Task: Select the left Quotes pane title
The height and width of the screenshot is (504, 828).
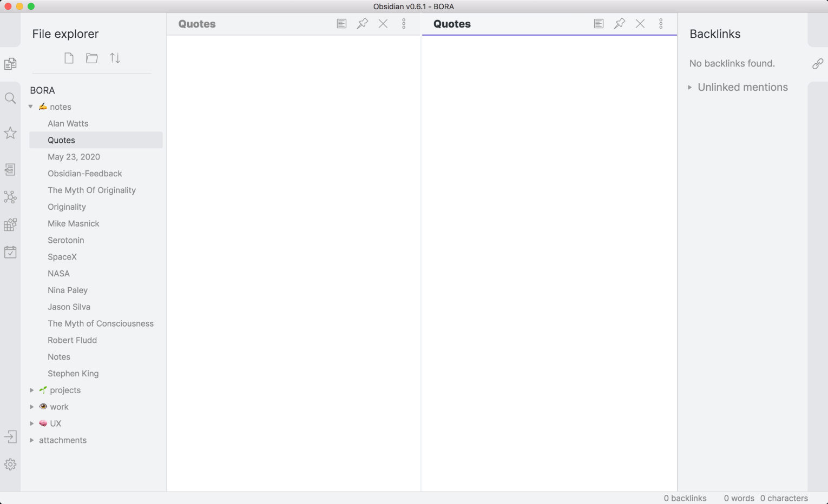Action: coord(197,24)
